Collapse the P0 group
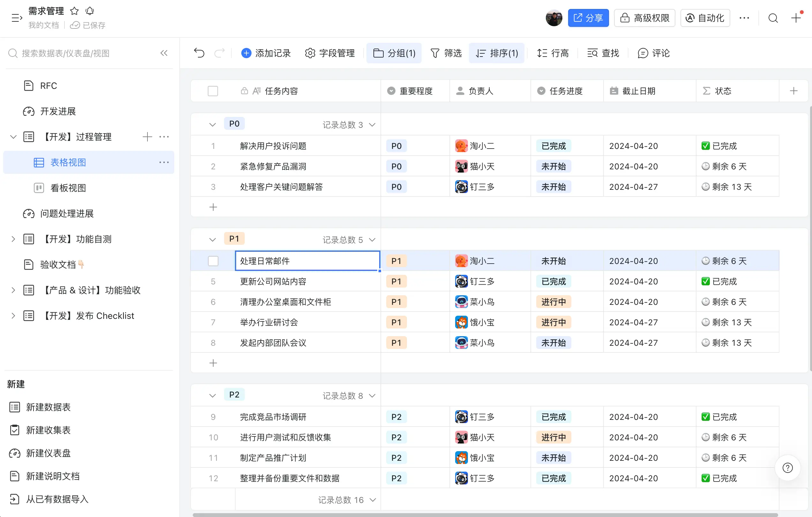This screenshot has width=812, height=517. tap(213, 125)
